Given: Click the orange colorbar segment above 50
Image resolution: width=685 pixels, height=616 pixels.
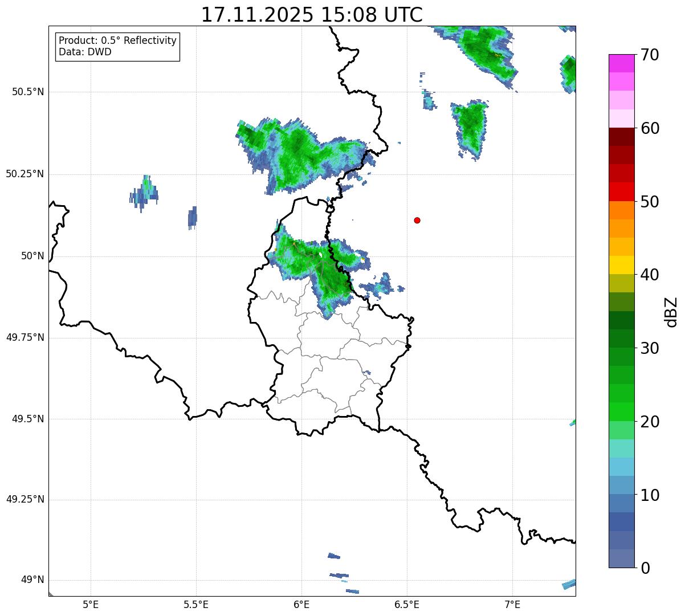Looking at the screenshot, I should click(x=621, y=210).
